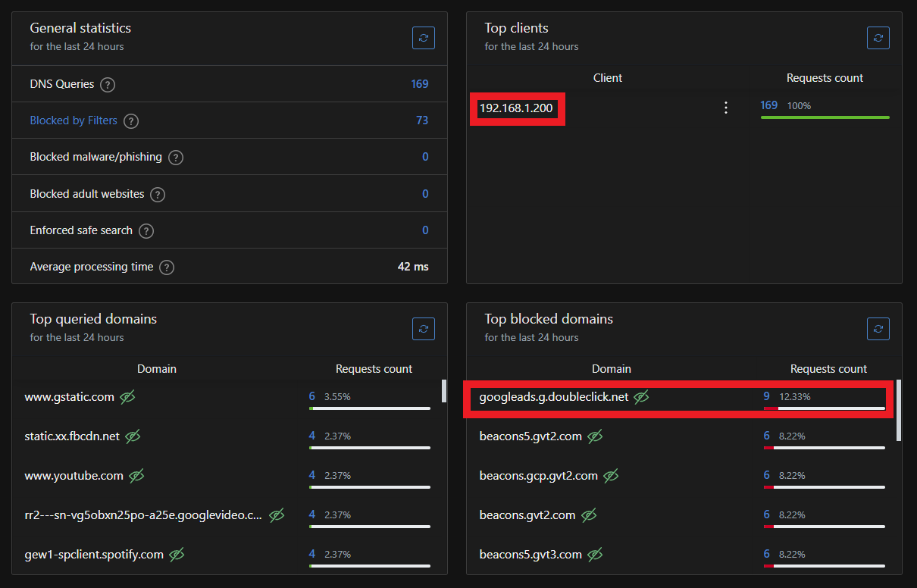Image resolution: width=917 pixels, height=588 pixels.
Task: Open the options menu for client 192.168.1.200
Action: [725, 108]
